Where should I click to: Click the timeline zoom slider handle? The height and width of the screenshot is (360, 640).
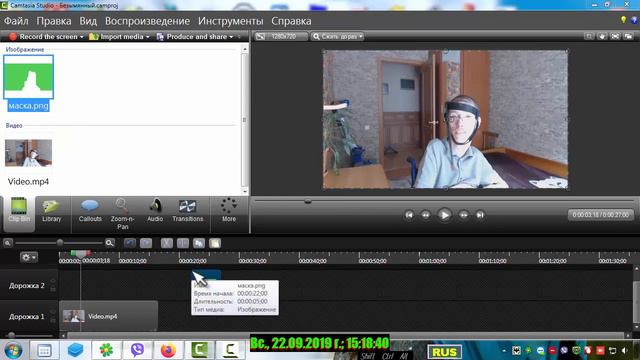click(60, 243)
